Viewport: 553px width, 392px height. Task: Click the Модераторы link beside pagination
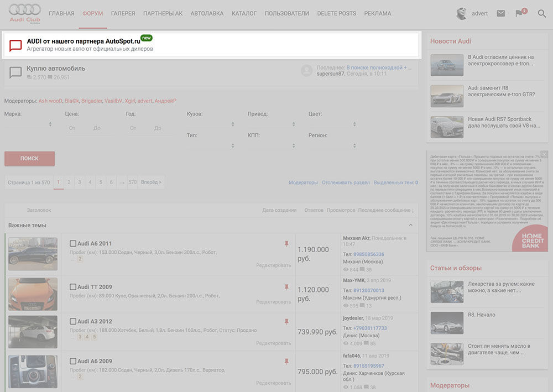(303, 182)
